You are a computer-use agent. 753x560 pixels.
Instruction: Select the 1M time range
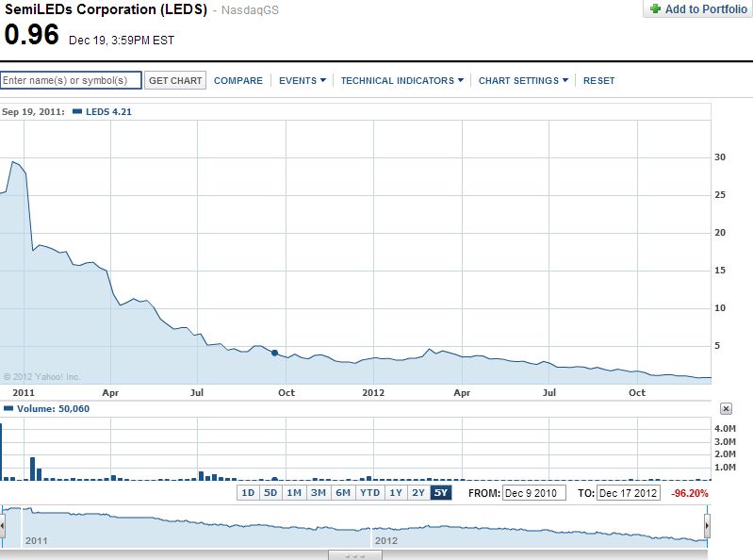[x=294, y=493]
